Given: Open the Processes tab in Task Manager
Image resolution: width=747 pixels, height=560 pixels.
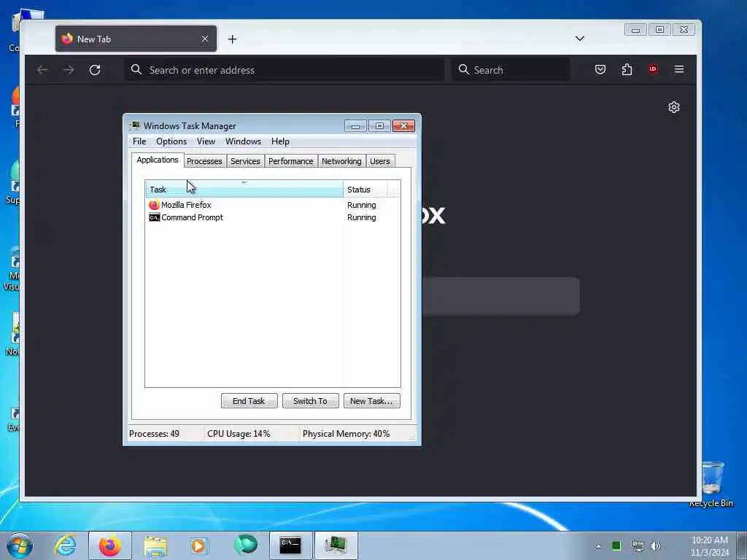Looking at the screenshot, I should (204, 161).
